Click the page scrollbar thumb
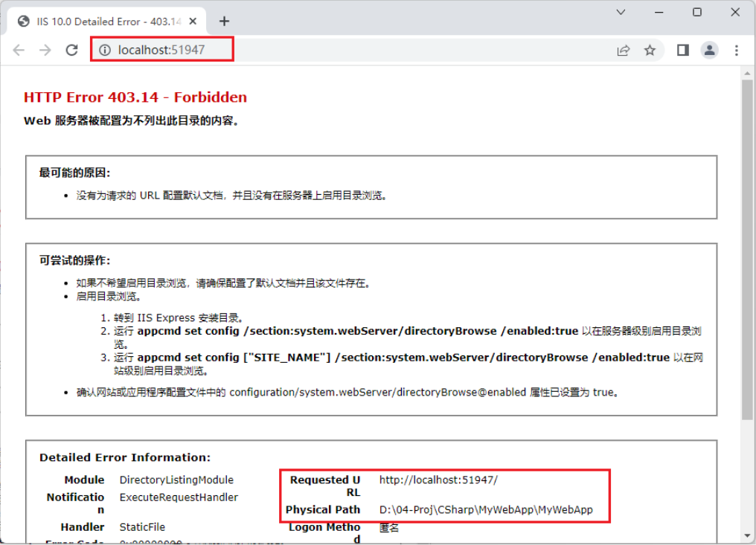 pyautogui.click(x=747, y=250)
